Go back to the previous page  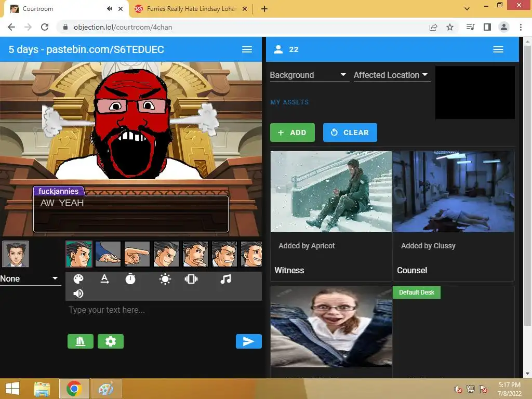coord(11,27)
